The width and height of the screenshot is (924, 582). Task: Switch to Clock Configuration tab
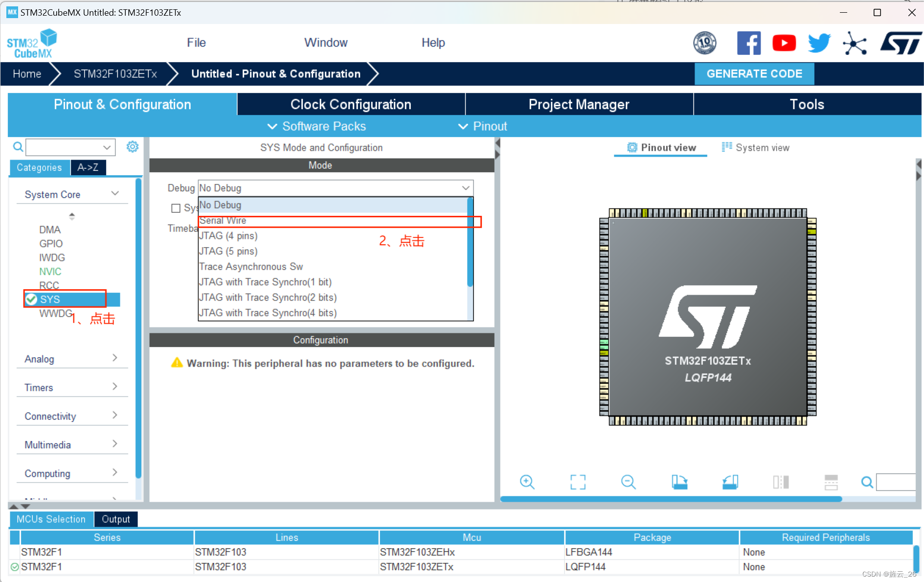pyautogui.click(x=351, y=104)
